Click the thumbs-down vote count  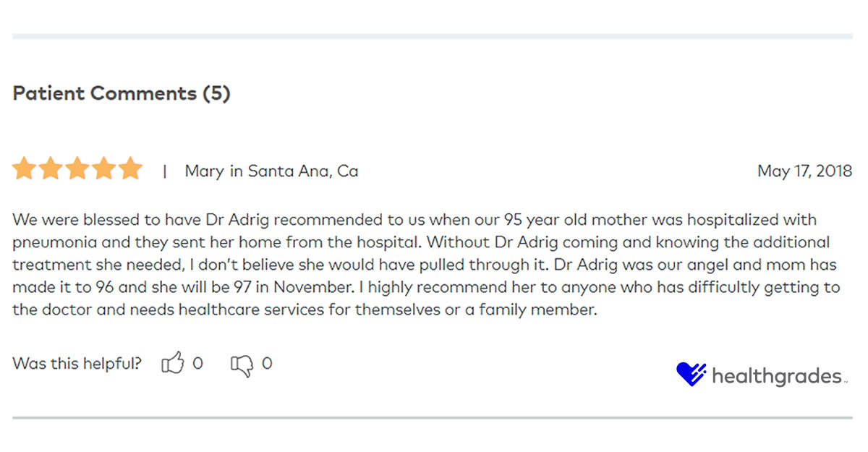(267, 363)
